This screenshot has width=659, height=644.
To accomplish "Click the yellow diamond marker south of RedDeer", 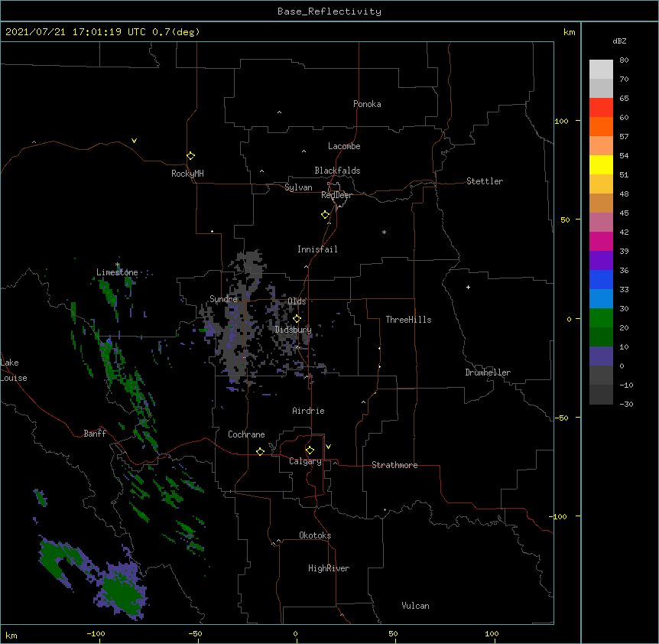I will (326, 215).
